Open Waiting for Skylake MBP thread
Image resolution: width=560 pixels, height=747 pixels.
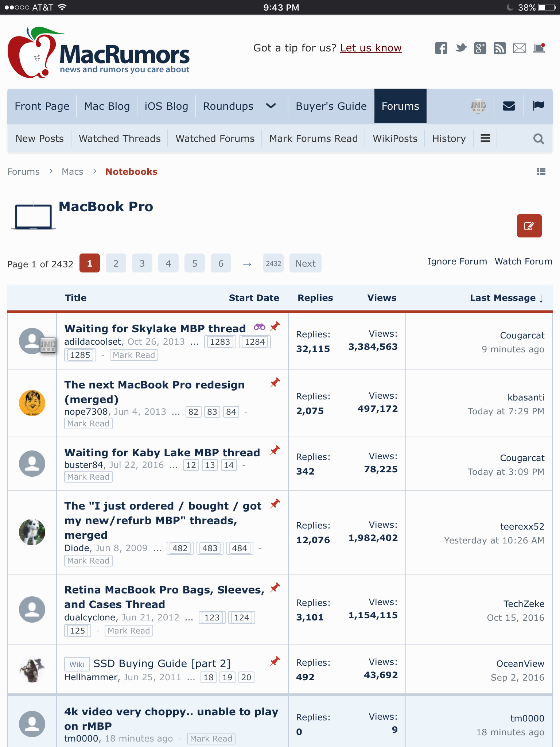pyautogui.click(x=155, y=329)
